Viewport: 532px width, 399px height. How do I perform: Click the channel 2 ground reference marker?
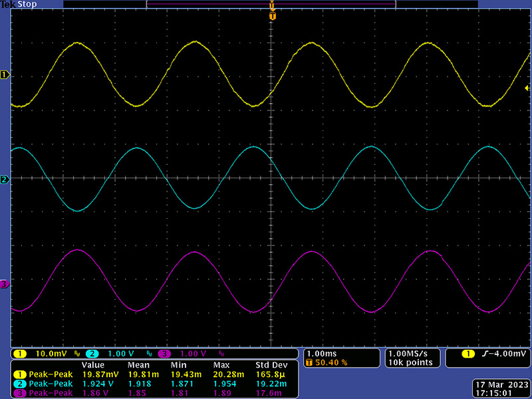tap(5, 180)
